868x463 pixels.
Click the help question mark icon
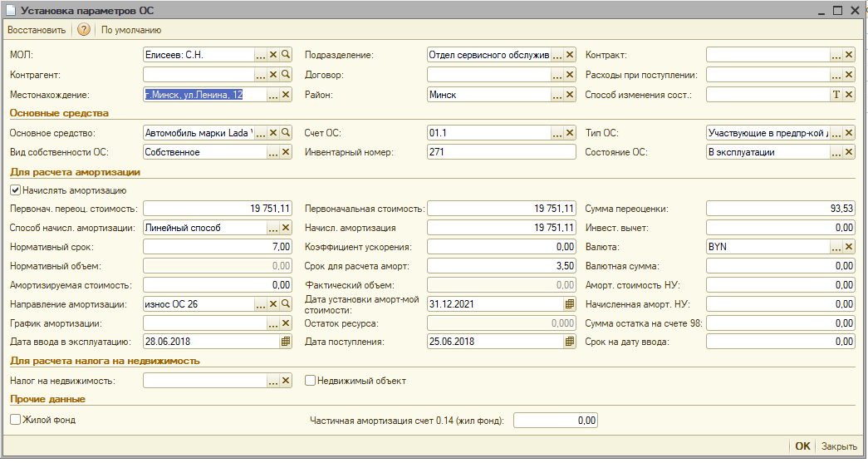pos(84,30)
